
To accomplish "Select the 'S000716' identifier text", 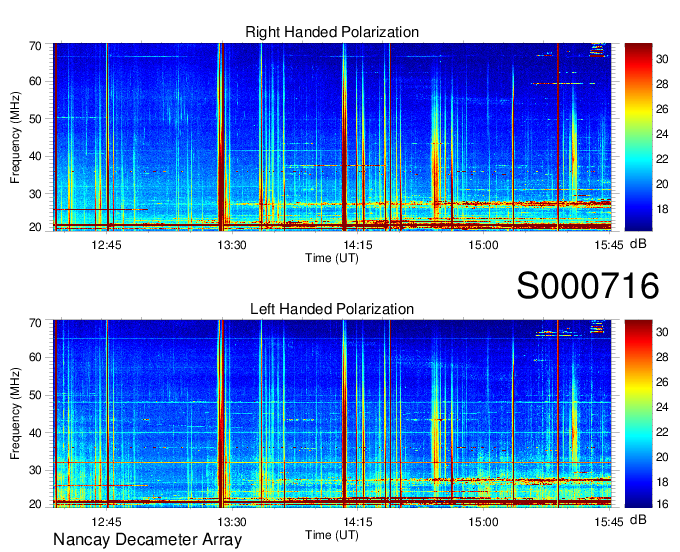I will [588, 286].
